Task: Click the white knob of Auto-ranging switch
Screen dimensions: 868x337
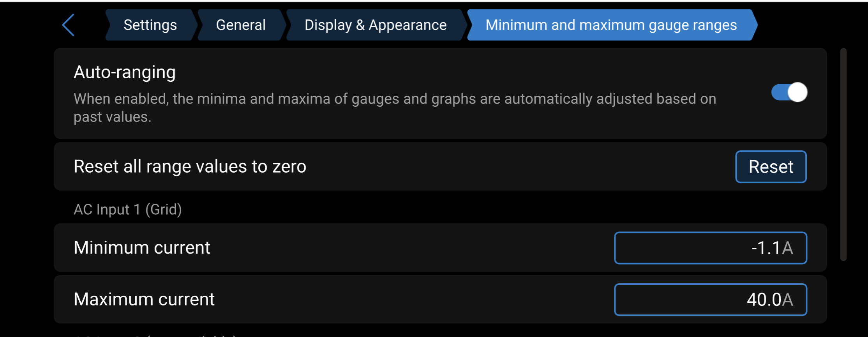Action: click(x=797, y=93)
